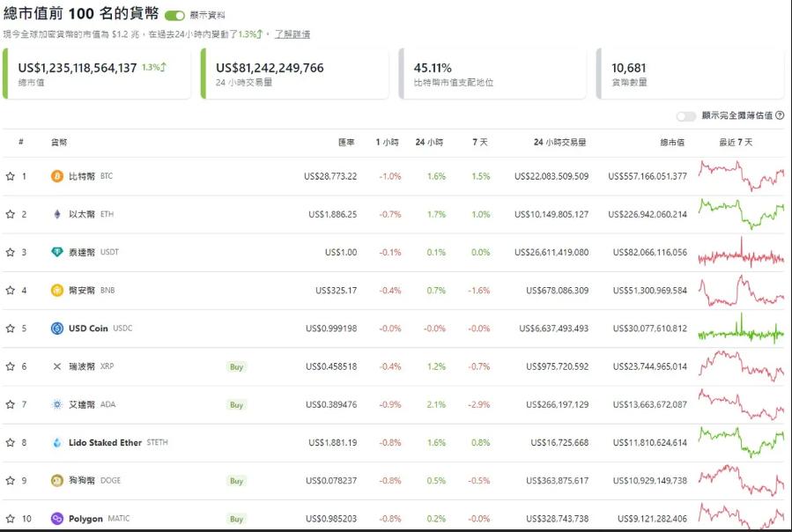Viewport: 792px width, 532px height.
Task: Sort the table by 24-hour change column
Action: pos(429,143)
